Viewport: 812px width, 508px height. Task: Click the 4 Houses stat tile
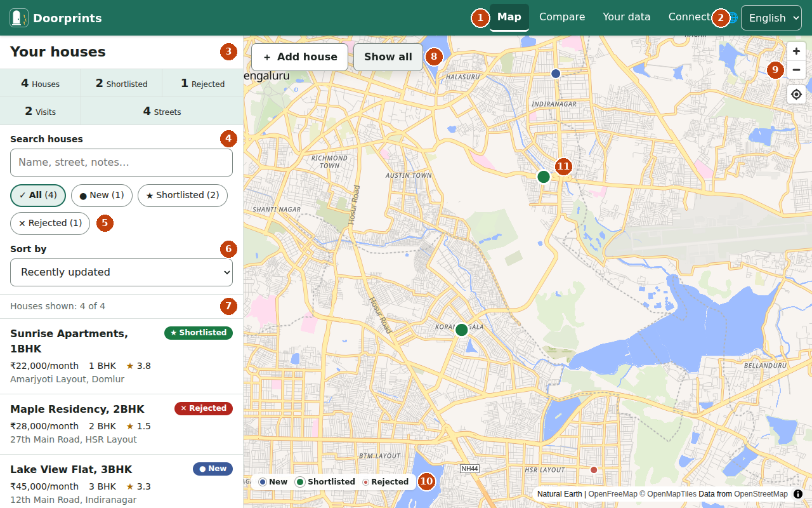(x=41, y=83)
